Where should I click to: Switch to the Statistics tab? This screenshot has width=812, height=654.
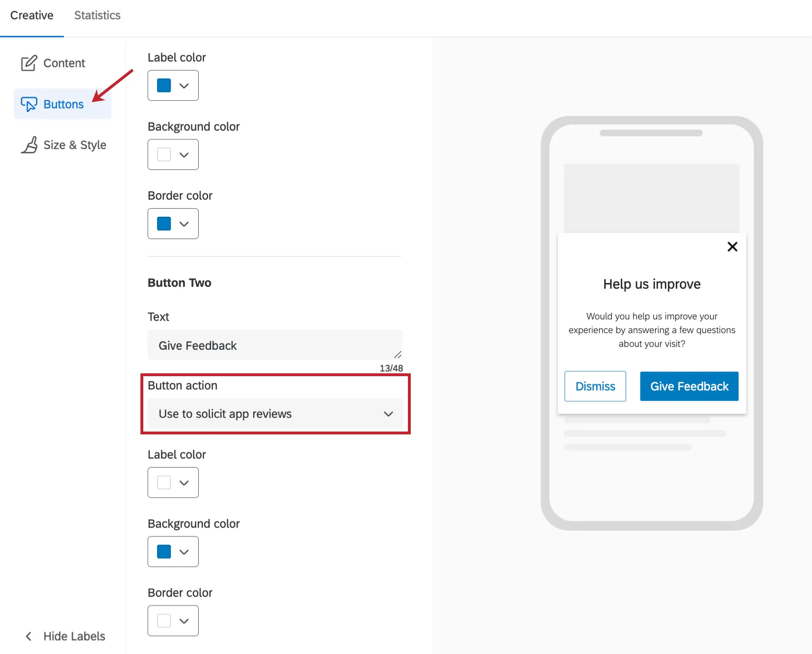97,15
